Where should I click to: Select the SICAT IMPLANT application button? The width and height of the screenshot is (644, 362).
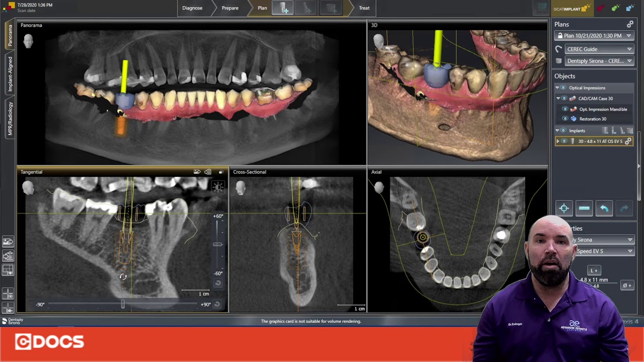click(571, 8)
